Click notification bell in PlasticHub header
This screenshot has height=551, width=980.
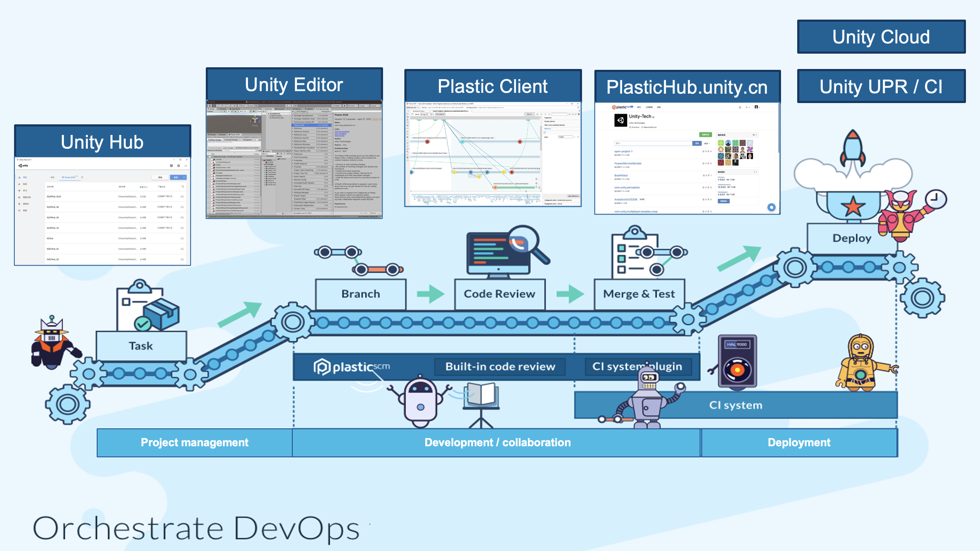point(740,107)
